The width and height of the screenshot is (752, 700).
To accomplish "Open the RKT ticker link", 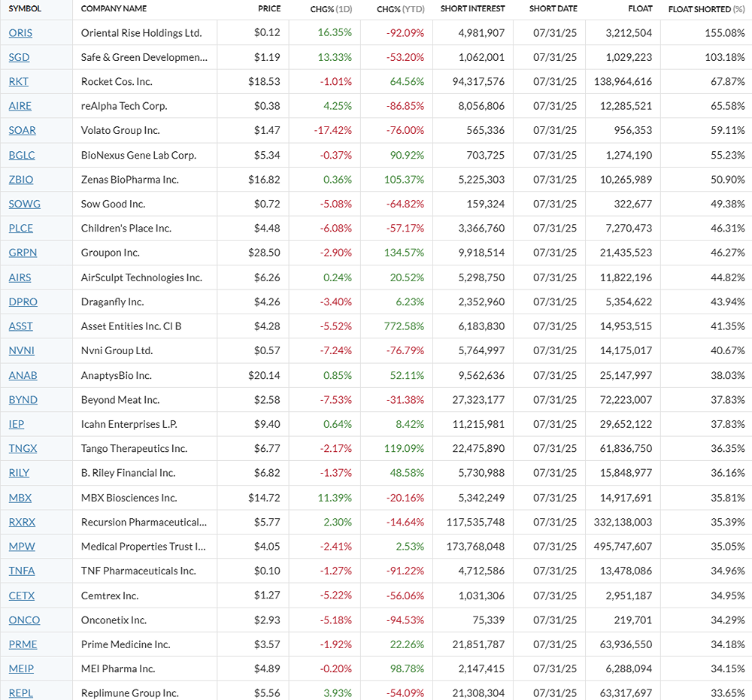I will click(x=18, y=82).
